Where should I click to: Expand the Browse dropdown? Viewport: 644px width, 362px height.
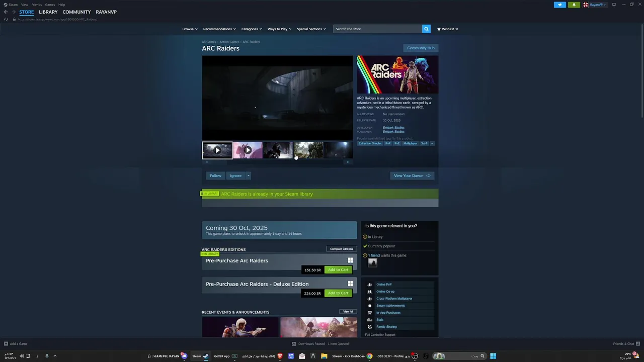tap(190, 29)
